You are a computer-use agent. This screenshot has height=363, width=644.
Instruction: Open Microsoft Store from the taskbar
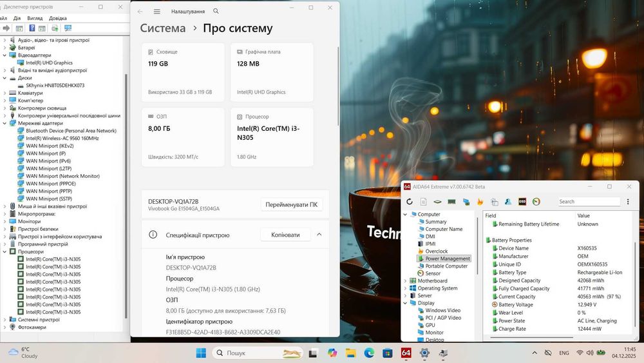[x=387, y=353]
